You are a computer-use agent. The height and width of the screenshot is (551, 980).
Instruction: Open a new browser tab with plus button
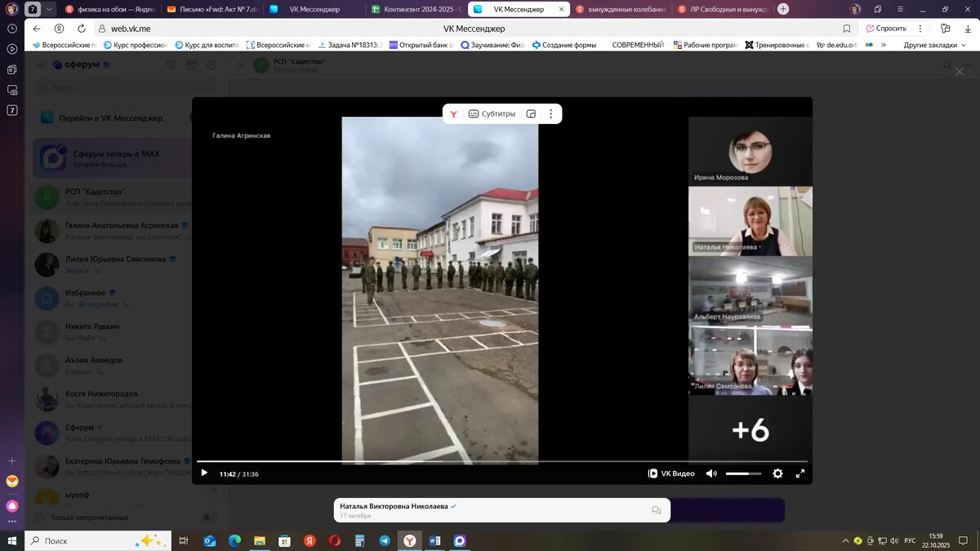[783, 9]
